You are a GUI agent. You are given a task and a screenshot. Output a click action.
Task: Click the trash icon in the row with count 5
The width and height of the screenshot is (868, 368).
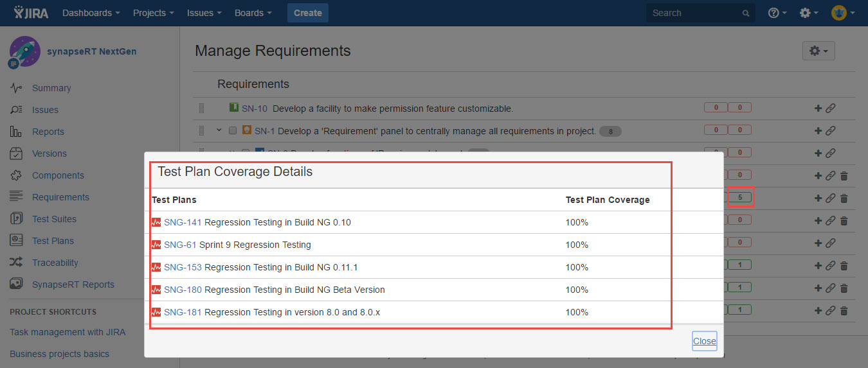(x=844, y=198)
